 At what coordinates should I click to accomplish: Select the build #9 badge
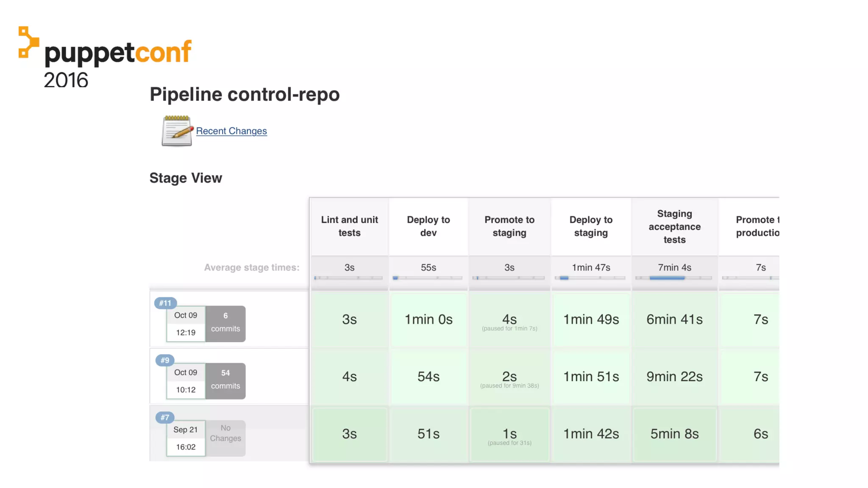tap(165, 360)
